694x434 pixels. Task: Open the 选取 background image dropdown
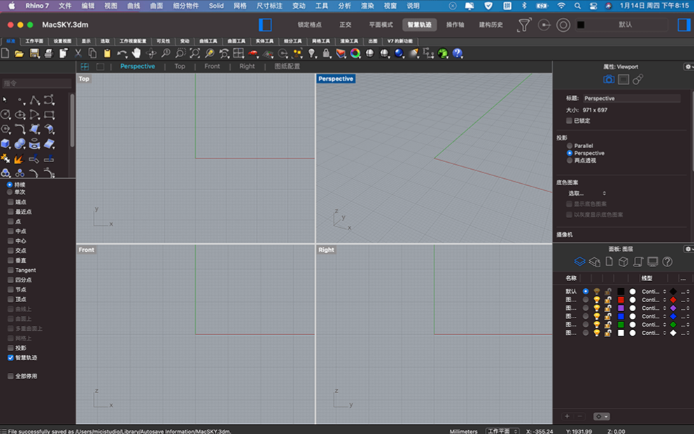click(588, 193)
